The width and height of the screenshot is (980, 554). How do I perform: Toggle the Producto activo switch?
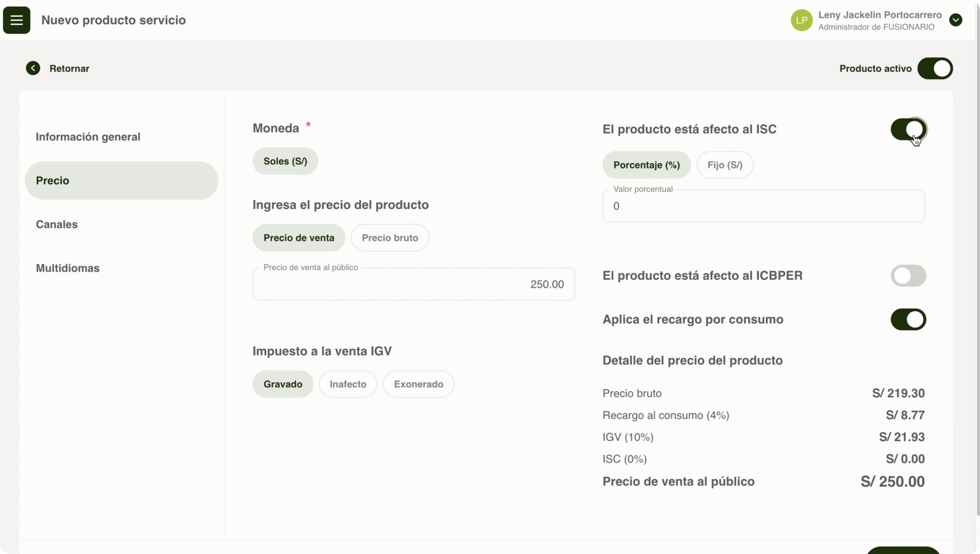click(x=935, y=68)
